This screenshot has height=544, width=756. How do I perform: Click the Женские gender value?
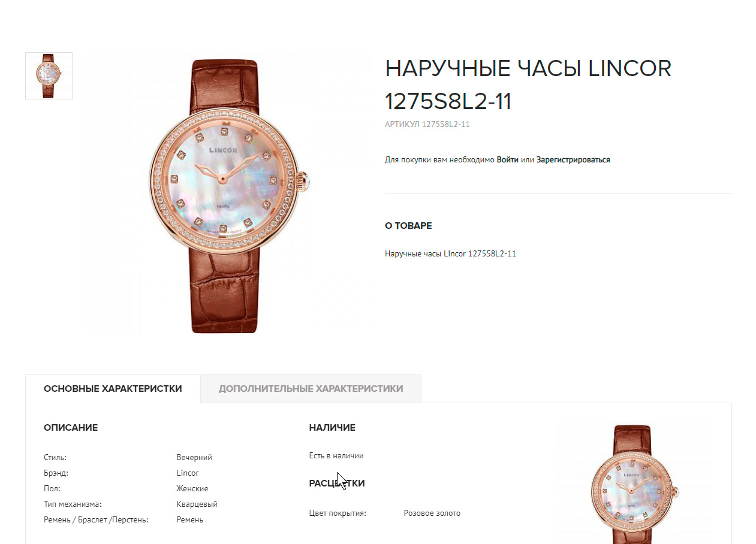pyautogui.click(x=192, y=488)
